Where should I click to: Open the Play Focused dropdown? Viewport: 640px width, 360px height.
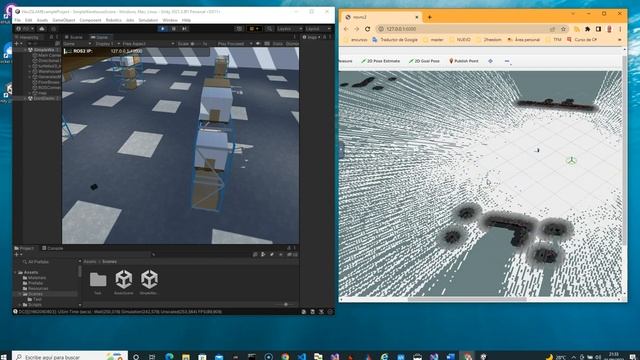(x=234, y=44)
